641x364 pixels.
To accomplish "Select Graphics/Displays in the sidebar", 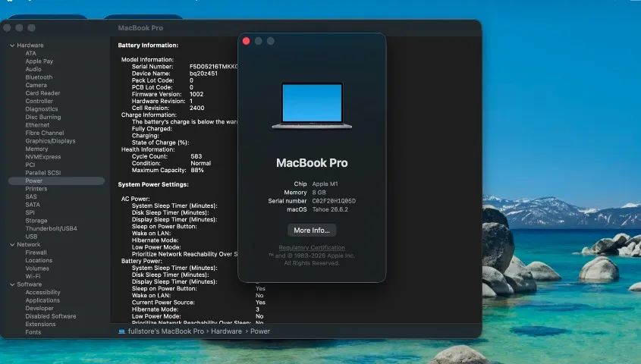I will tap(50, 141).
